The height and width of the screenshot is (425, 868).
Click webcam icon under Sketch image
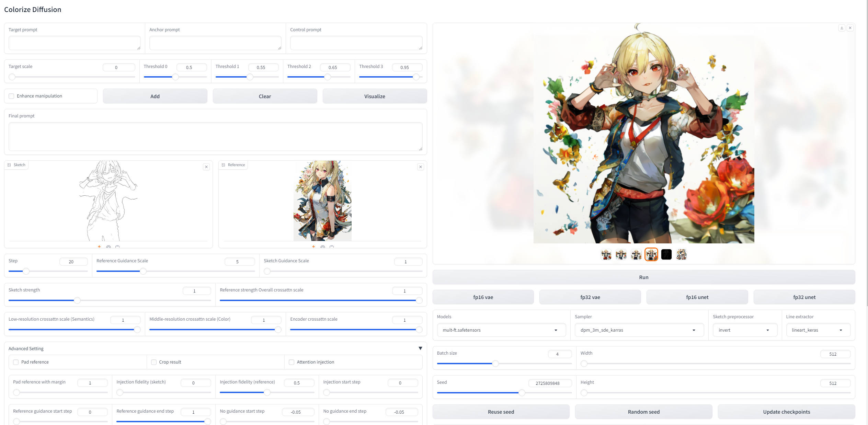pos(108,247)
